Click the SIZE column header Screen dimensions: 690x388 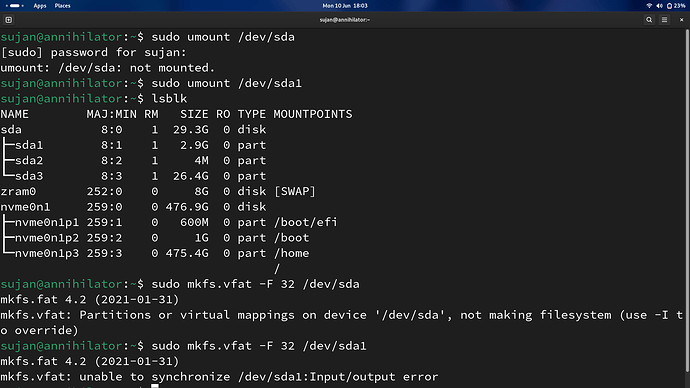pyautogui.click(x=194, y=114)
